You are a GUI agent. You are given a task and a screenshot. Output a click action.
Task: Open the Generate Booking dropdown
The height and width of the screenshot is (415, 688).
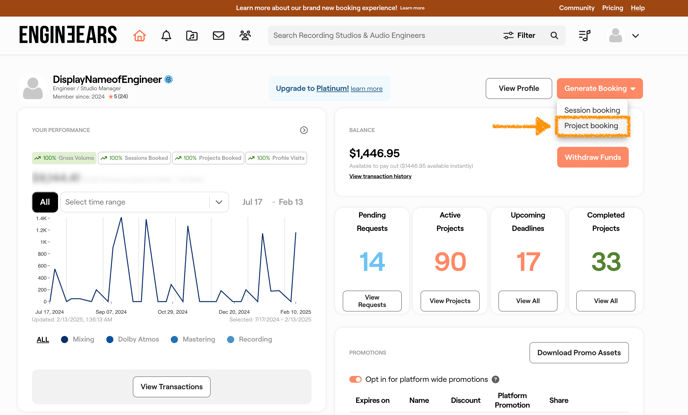pos(599,88)
